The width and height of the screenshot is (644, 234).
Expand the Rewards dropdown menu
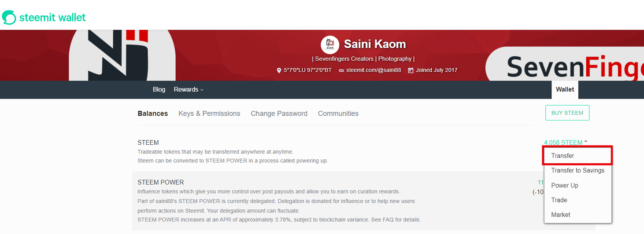(189, 90)
